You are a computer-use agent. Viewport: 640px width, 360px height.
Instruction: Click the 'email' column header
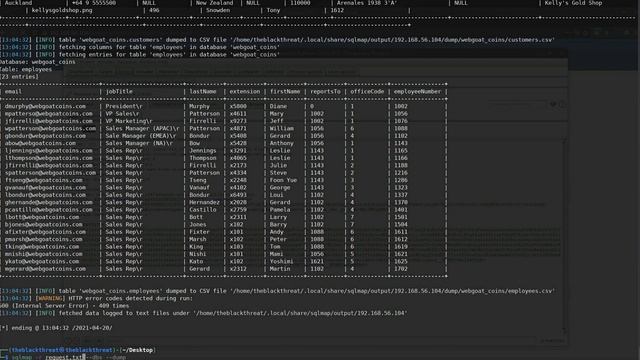[13, 91]
